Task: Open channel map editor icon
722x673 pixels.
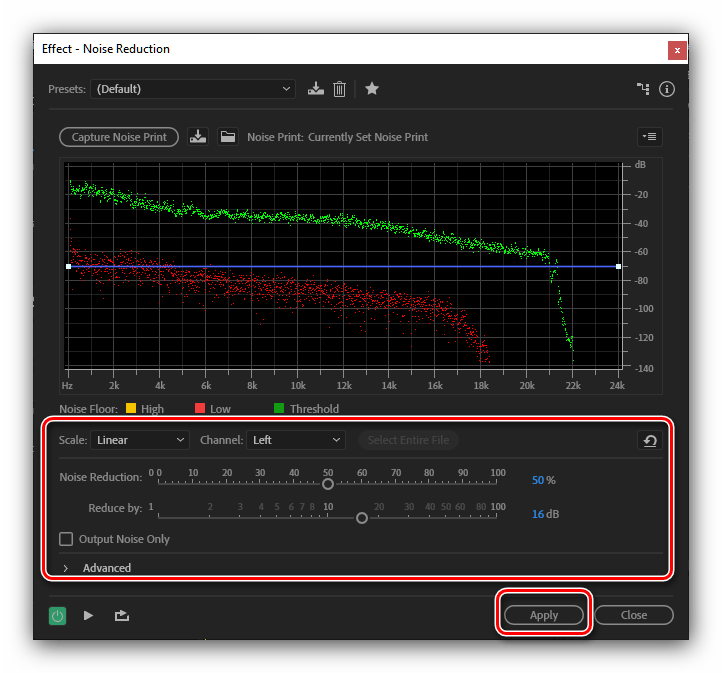Action: pyautogui.click(x=643, y=89)
